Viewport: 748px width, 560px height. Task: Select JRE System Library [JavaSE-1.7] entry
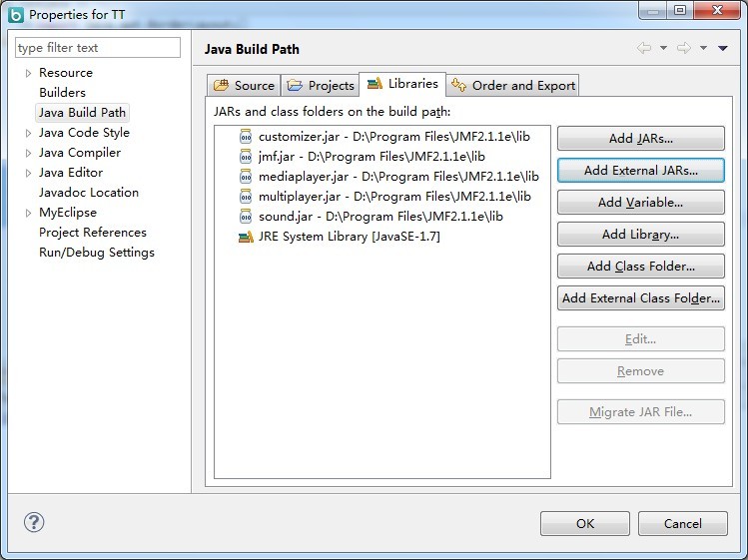pyautogui.click(x=340, y=237)
